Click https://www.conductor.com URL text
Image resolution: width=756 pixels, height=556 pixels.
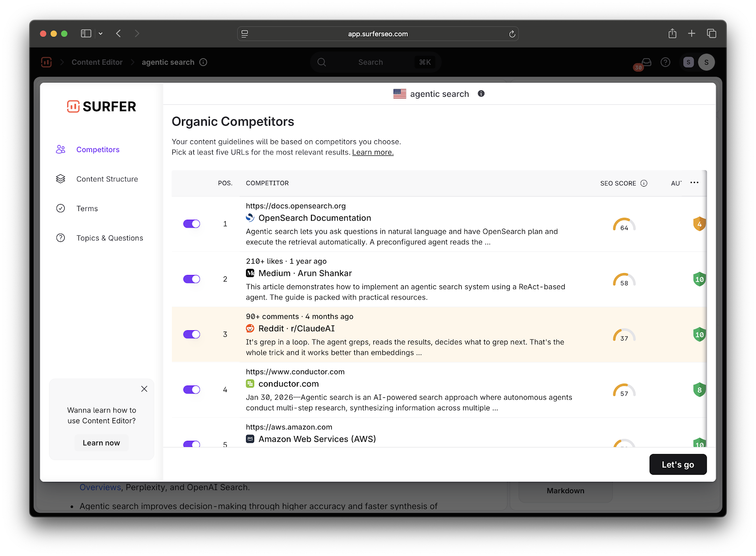pyautogui.click(x=295, y=372)
